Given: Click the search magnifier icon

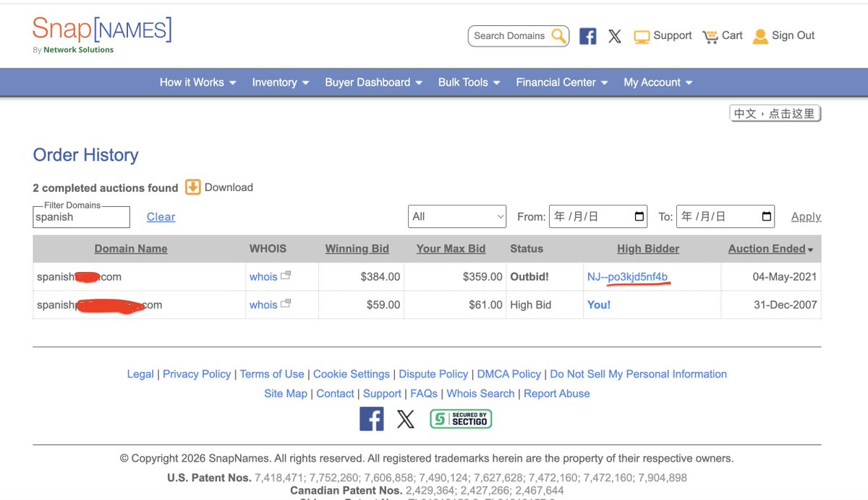Looking at the screenshot, I should tap(558, 35).
